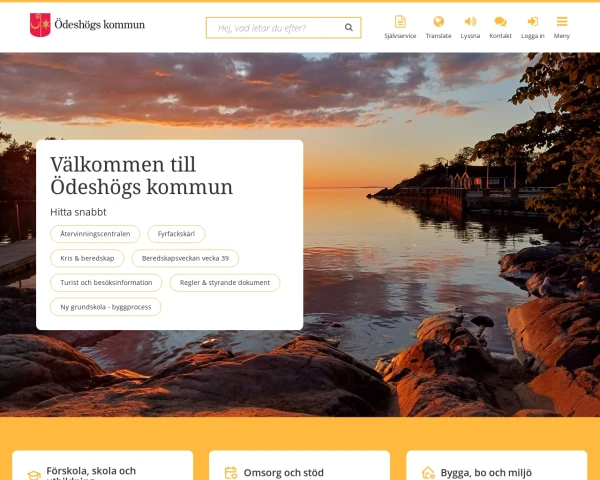Click the Translate globe icon

[x=439, y=21]
